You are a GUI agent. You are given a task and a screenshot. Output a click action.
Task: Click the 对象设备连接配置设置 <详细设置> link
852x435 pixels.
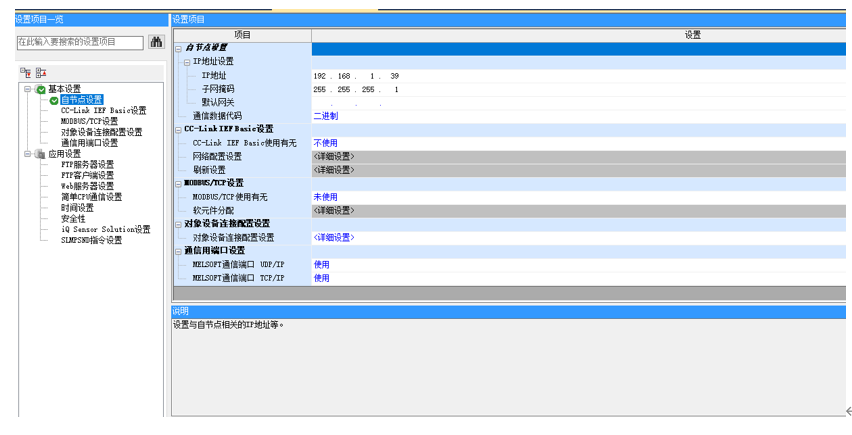333,237
